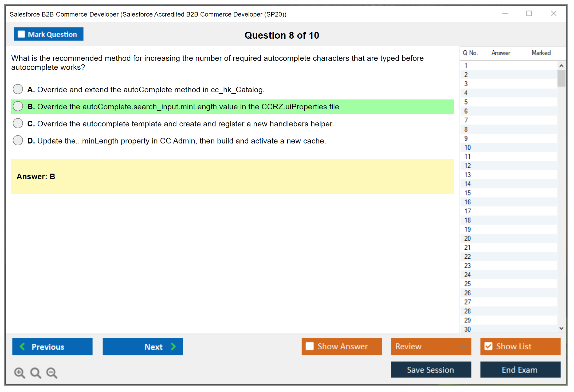Click the Save Session button
This screenshot has width=574, height=392.
431,370
